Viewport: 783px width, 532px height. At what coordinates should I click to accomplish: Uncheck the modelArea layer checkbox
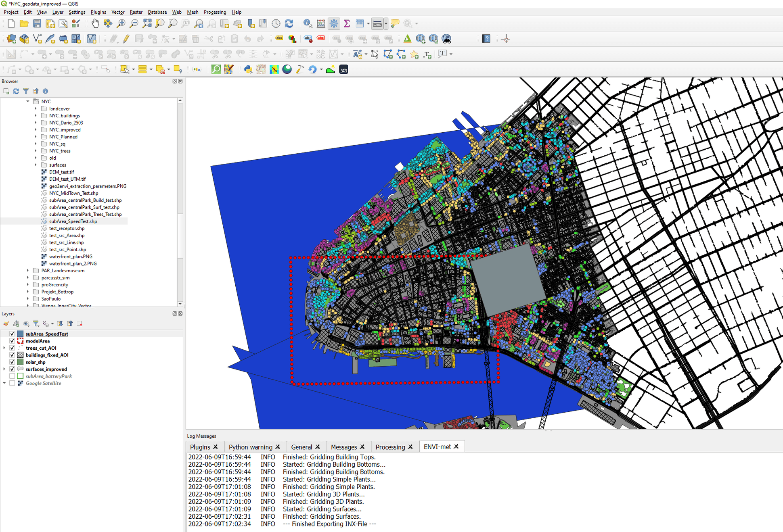pyautogui.click(x=12, y=341)
